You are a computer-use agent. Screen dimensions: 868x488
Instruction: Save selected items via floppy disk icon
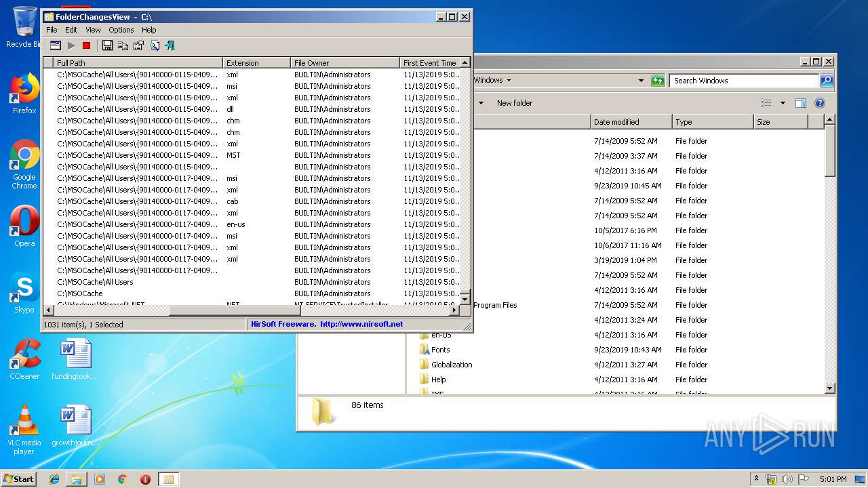pyautogui.click(x=107, y=45)
